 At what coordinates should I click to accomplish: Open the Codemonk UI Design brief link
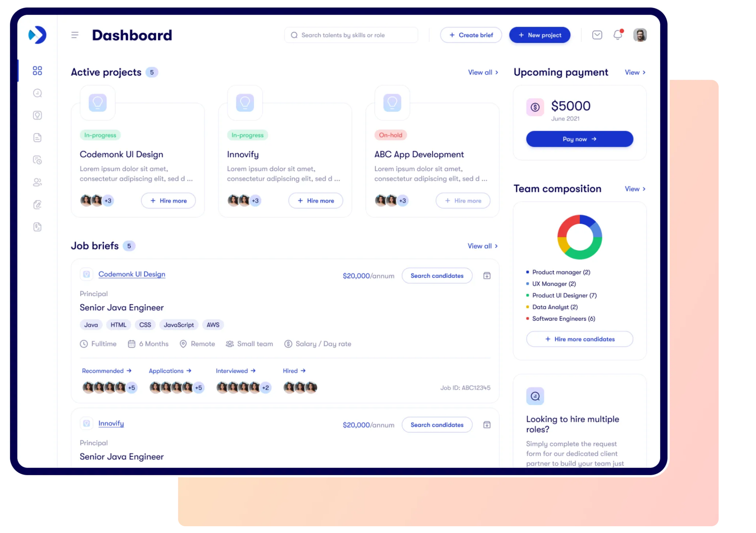point(132,274)
